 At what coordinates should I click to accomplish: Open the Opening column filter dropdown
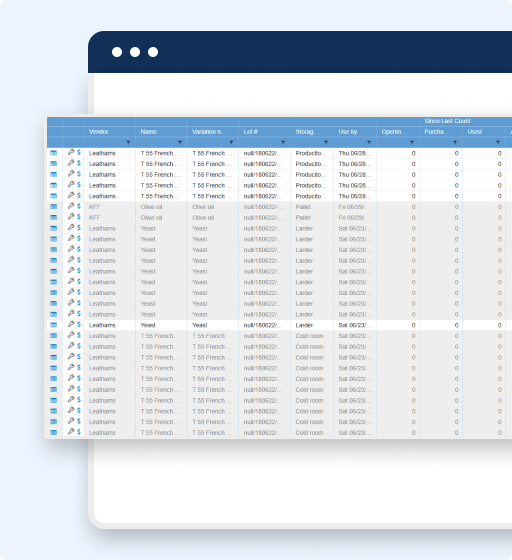(x=412, y=142)
